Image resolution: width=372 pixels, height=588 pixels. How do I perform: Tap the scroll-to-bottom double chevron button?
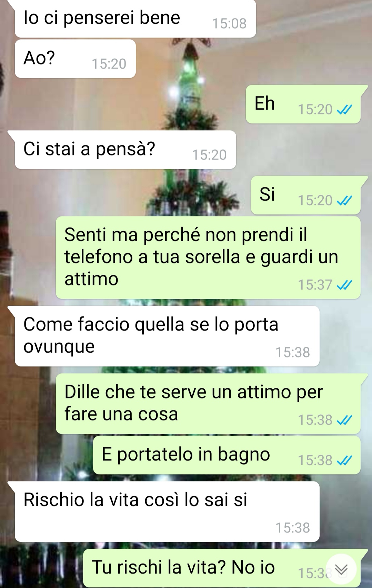[341, 570]
